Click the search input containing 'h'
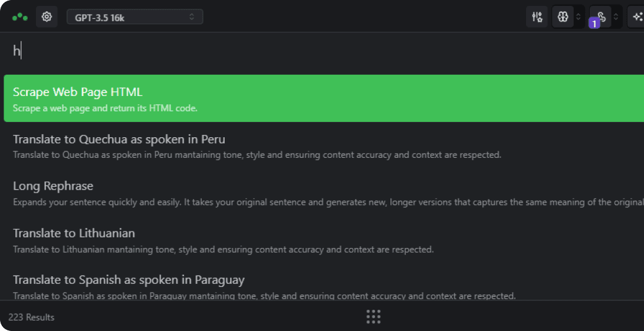644x331 pixels. tap(295, 51)
